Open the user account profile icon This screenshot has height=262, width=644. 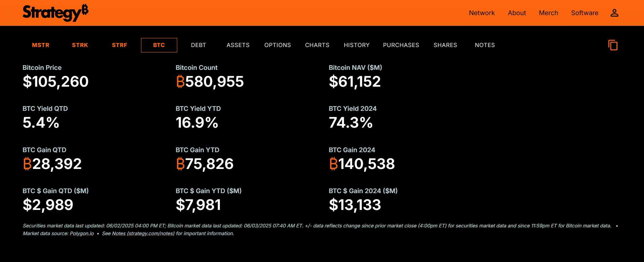pos(614,13)
